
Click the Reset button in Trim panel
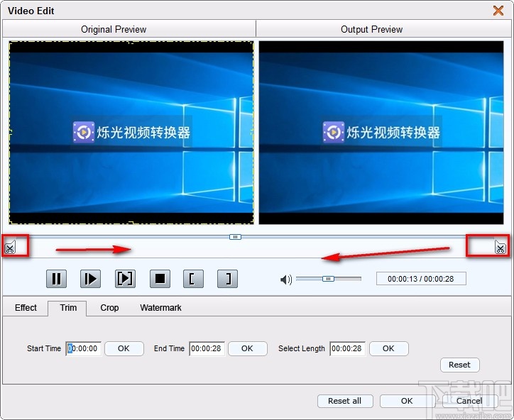pos(459,365)
